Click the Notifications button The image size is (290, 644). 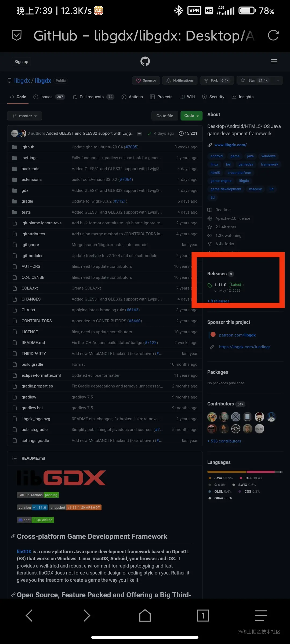180,80
